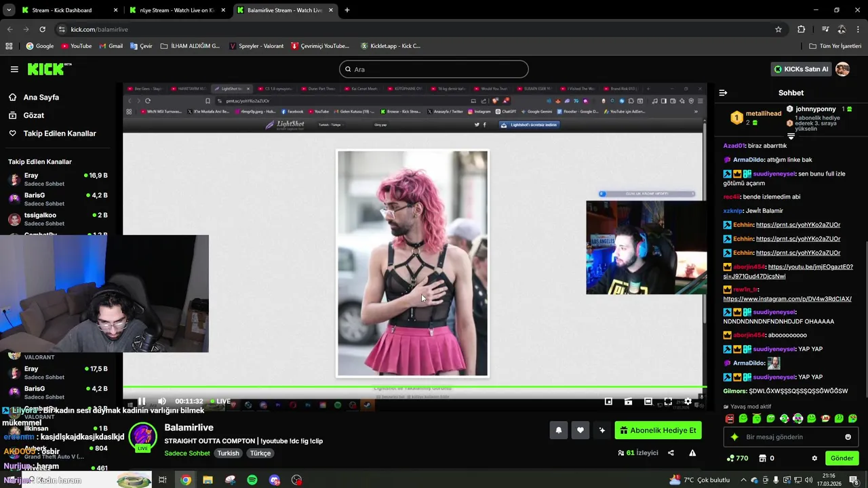Screen dimensions: 868x488
Task: Click the sparkle subscribe icon button
Action: click(x=601, y=430)
